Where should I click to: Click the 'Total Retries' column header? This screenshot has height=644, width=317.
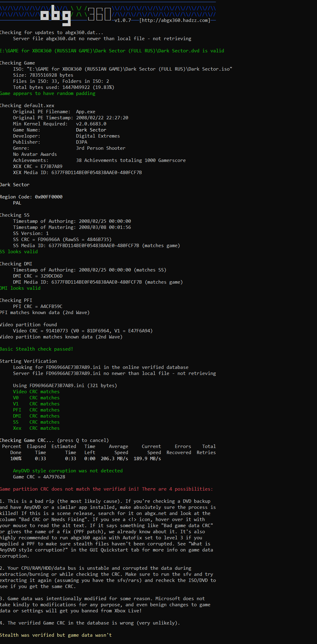(x=206, y=450)
